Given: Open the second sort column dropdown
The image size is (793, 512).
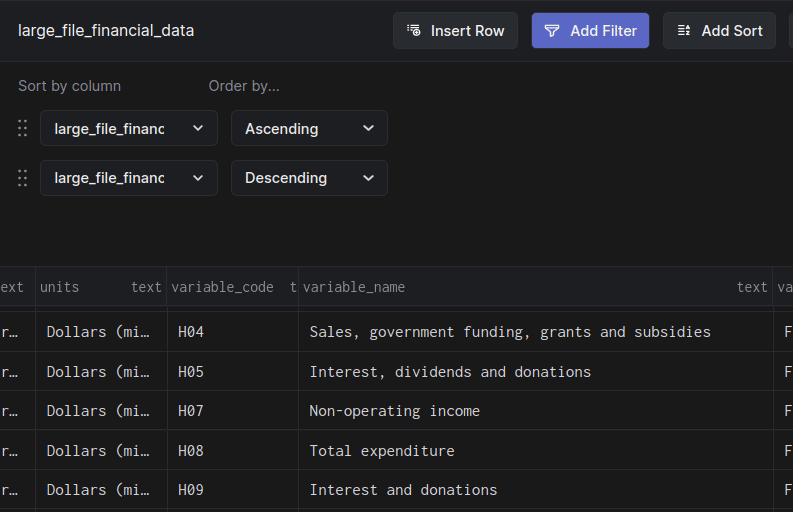Looking at the screenshot, I should tap(129, 178).
